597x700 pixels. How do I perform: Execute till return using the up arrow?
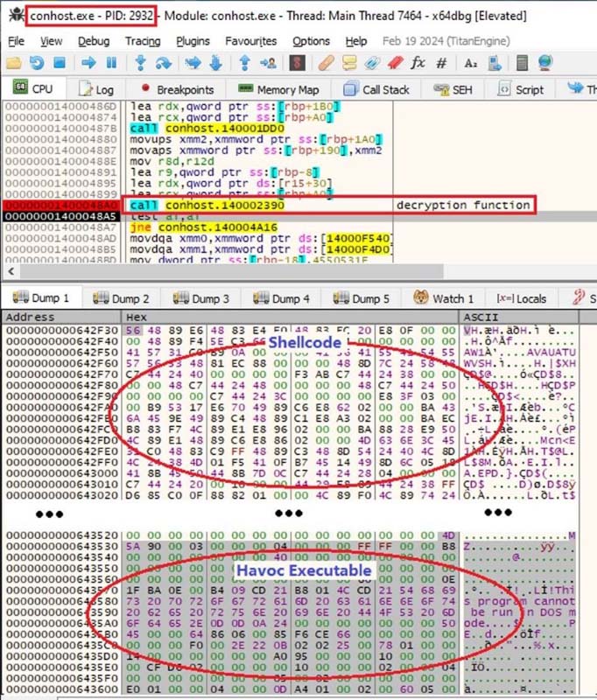click(245, 63)
